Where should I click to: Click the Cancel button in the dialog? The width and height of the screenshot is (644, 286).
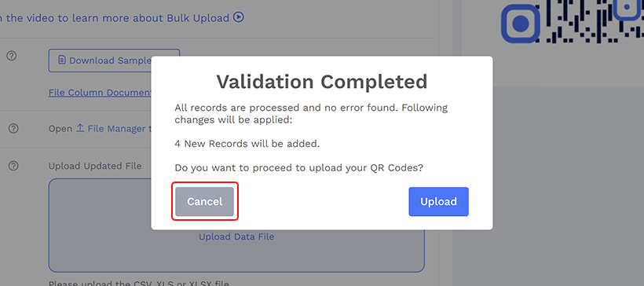[204, 202]
